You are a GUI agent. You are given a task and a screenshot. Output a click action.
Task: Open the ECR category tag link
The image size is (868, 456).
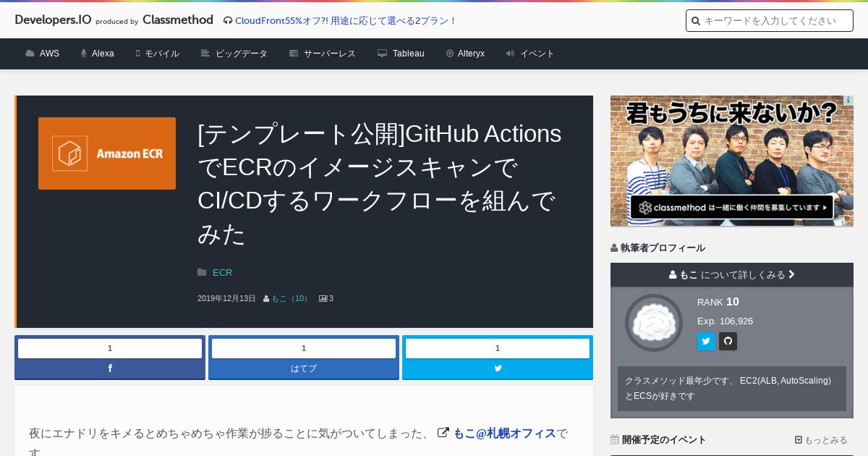click(x=222, y=272)
